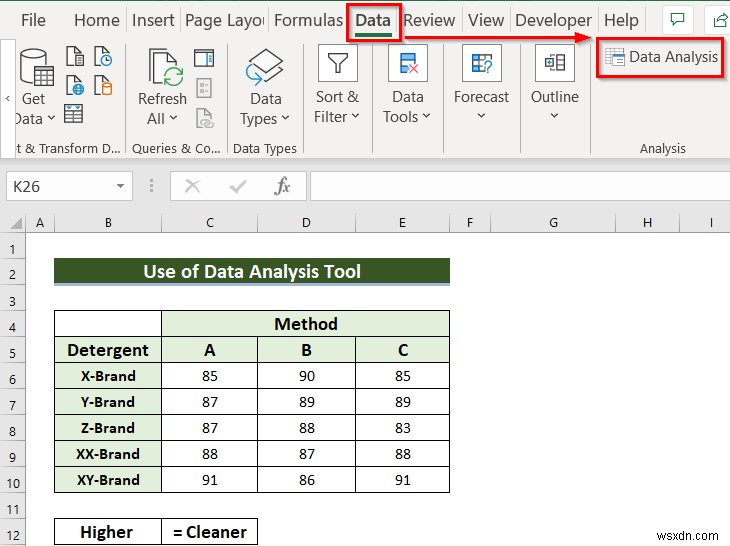Click the Properties icon in Queries group
The image size is (730, 546).
click(204, 88)
